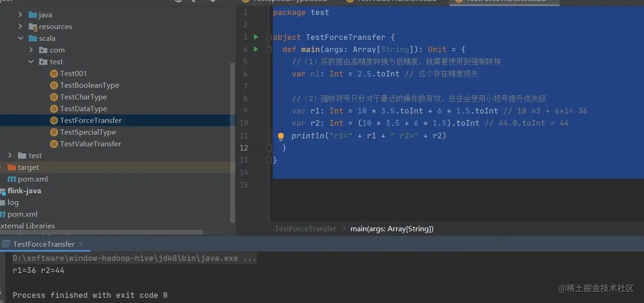This screenshot has width=644, height=303.
Task: Click the TestForceTransfer breadcrumb
Action: click(x=305, y=229)
